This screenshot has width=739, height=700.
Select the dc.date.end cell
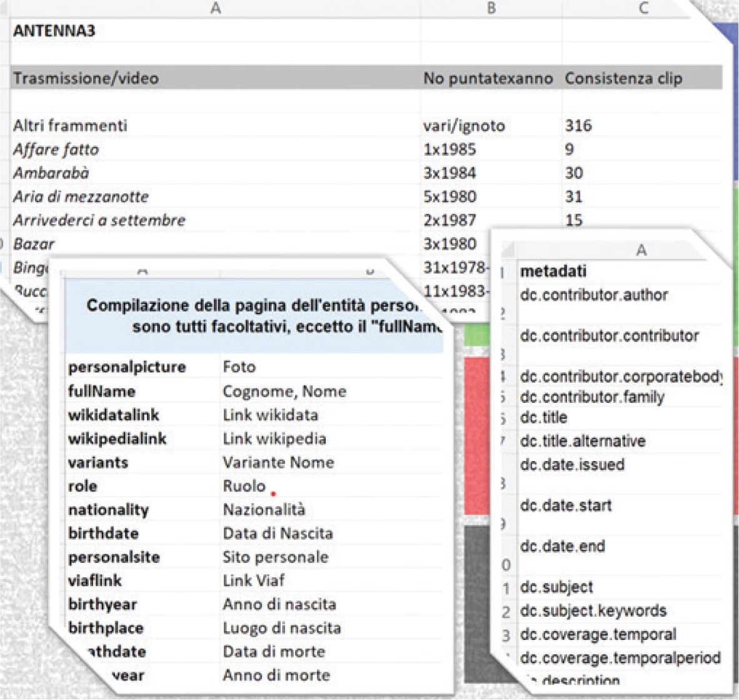[x=620, y=555]
